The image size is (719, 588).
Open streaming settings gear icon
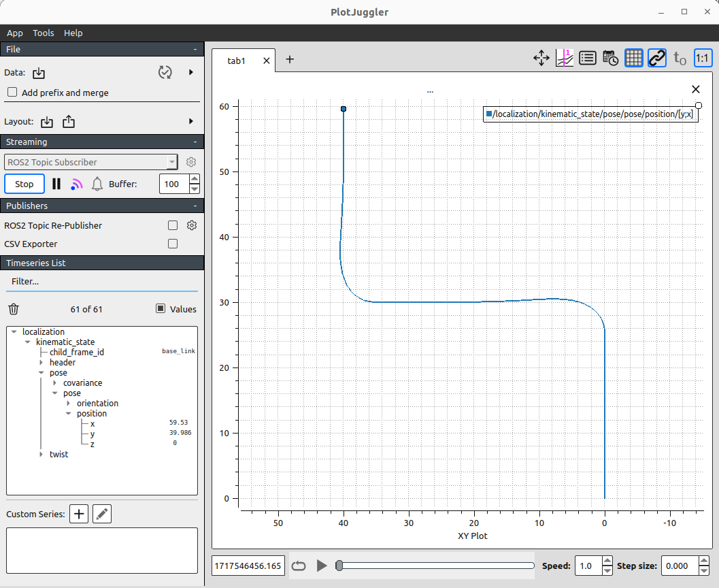[191, 162]
